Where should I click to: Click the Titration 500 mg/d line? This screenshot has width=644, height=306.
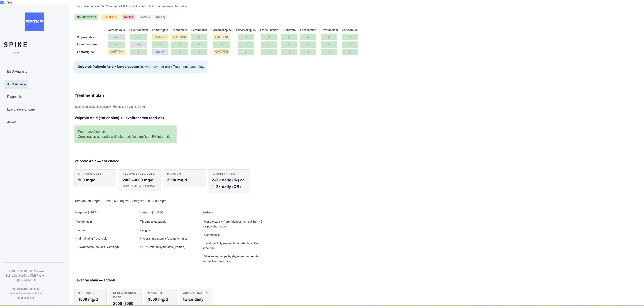pos(120,201)
